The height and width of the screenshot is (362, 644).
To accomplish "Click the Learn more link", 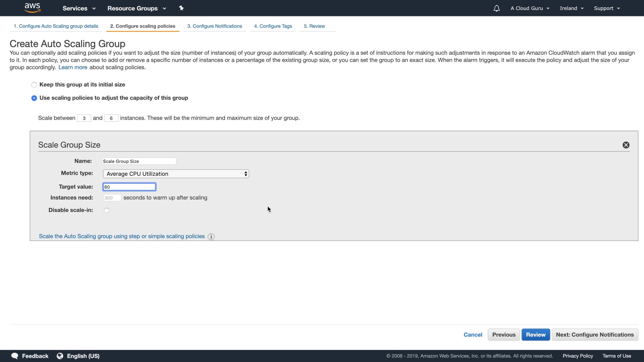I will pos(73,67).
